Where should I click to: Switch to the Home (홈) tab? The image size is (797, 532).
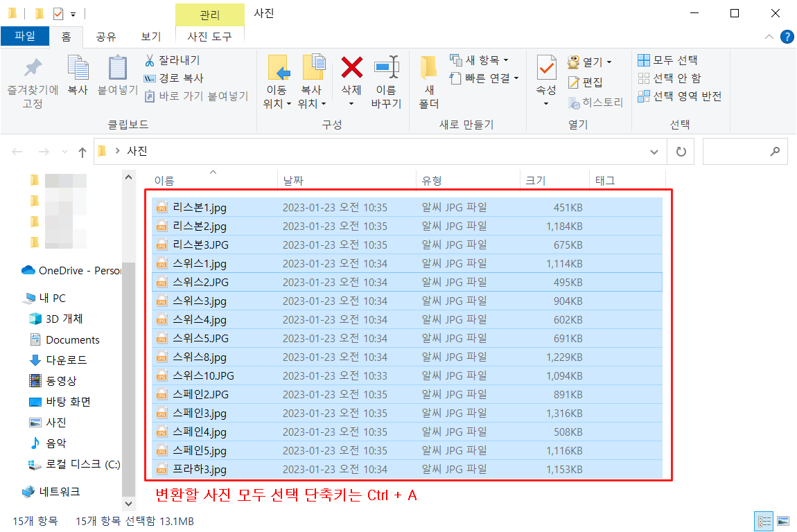click(66, 37)
